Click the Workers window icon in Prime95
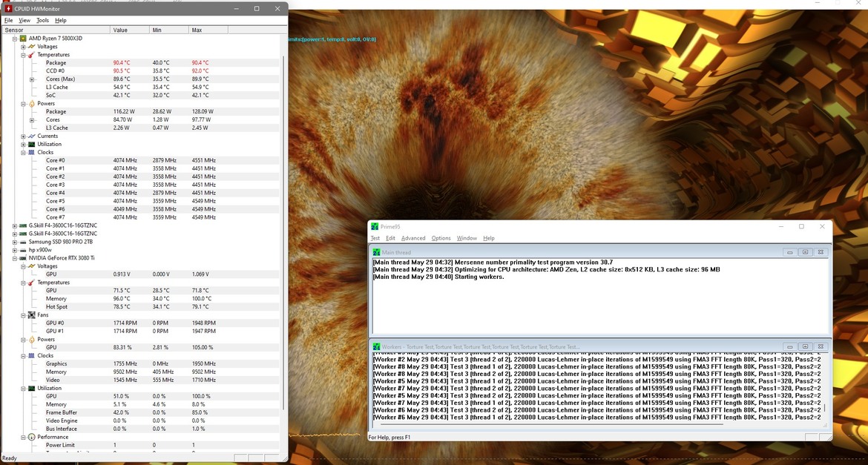This screenshot has height=465, width=868. coord(376,346)
